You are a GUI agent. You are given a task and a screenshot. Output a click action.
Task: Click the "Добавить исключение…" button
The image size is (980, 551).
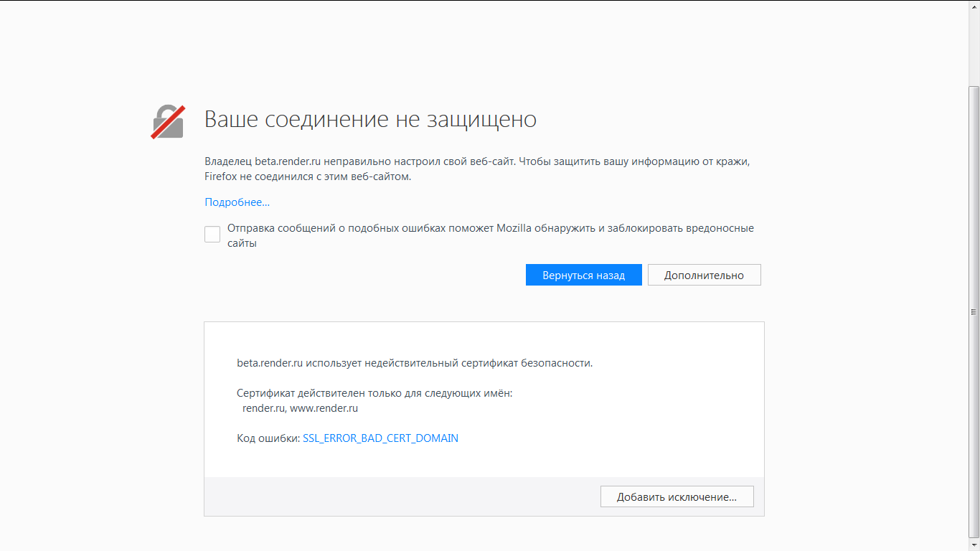[x=677, y=496]
